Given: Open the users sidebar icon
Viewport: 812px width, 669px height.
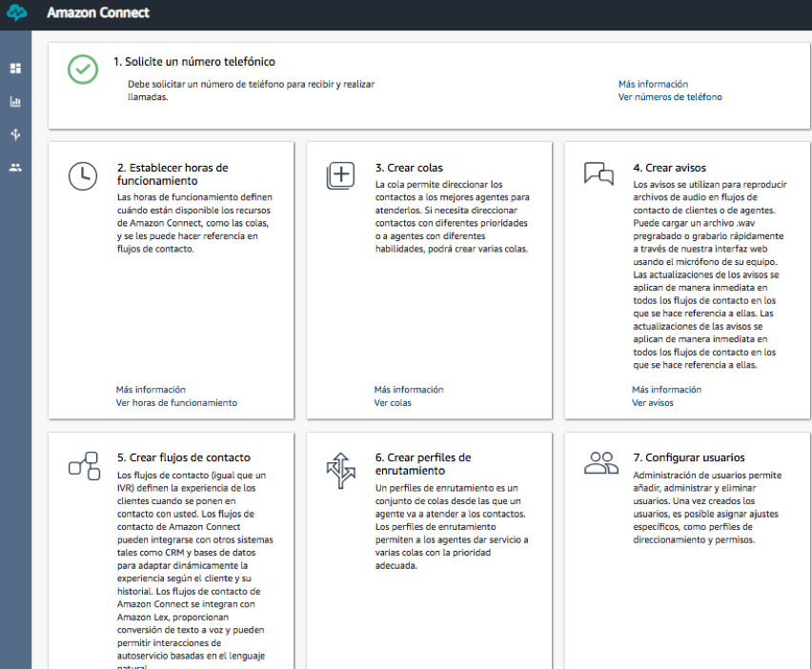Looking at the screenshot, I should (15, 168).
